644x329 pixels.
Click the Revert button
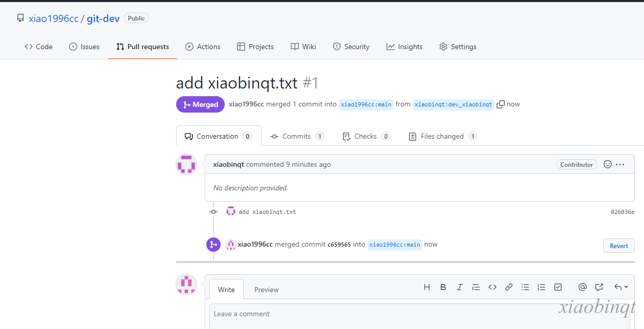619,246
